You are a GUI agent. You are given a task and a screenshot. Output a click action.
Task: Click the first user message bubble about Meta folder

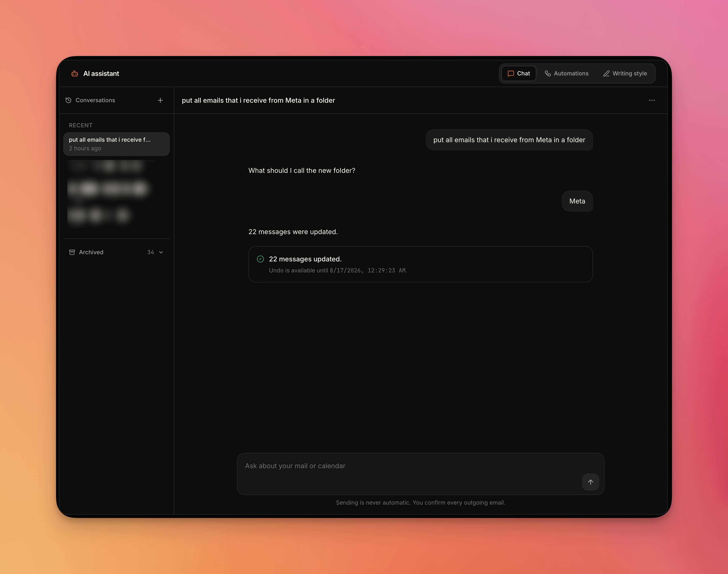click(509, 140)
